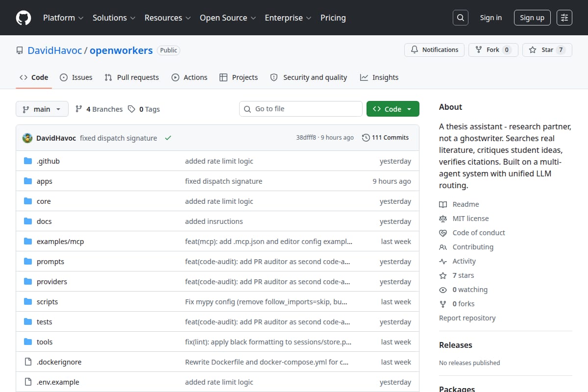Open the 0 forks link in About

[464, 304]
